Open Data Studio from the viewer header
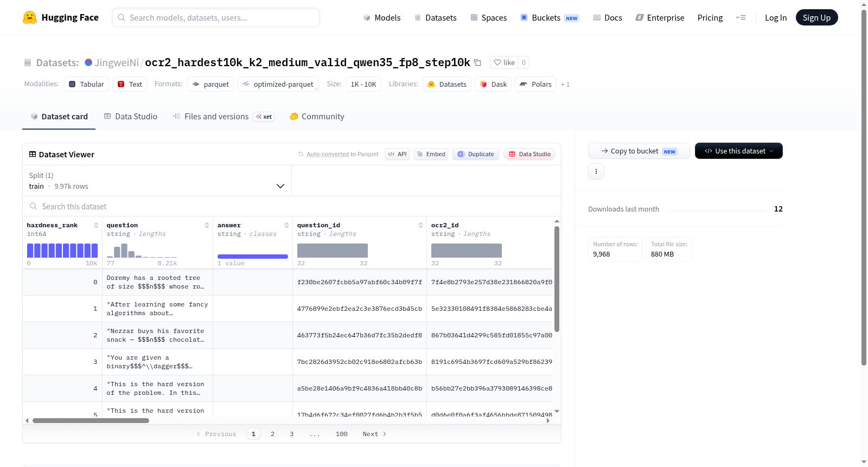Viewport: 868px width, 467px height. pyautogui.click(x=529, y=154)
